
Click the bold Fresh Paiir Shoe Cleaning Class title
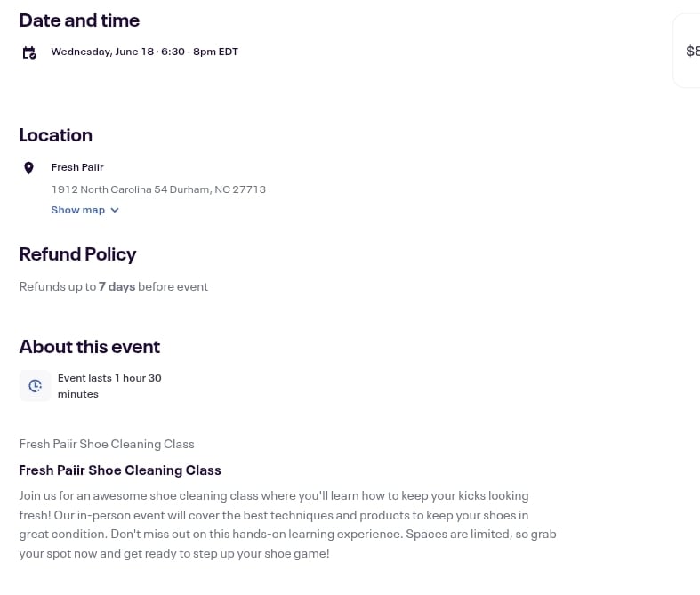point(120,470)
